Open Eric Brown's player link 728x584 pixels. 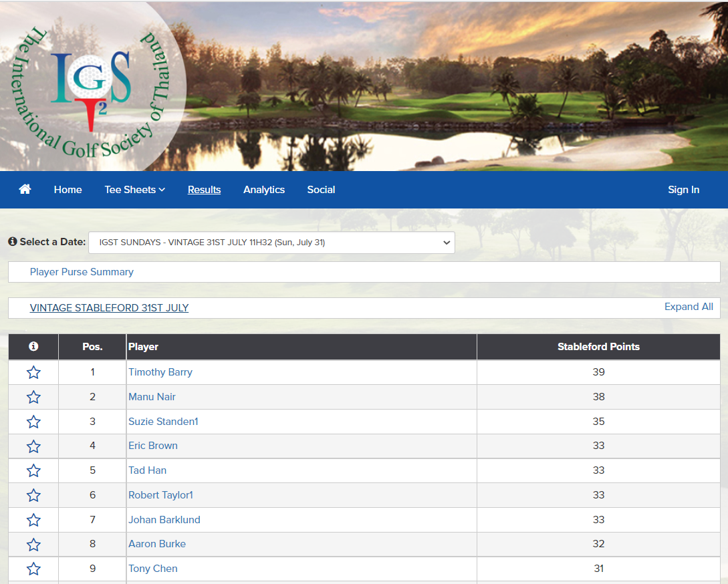[x=152, y=445]
